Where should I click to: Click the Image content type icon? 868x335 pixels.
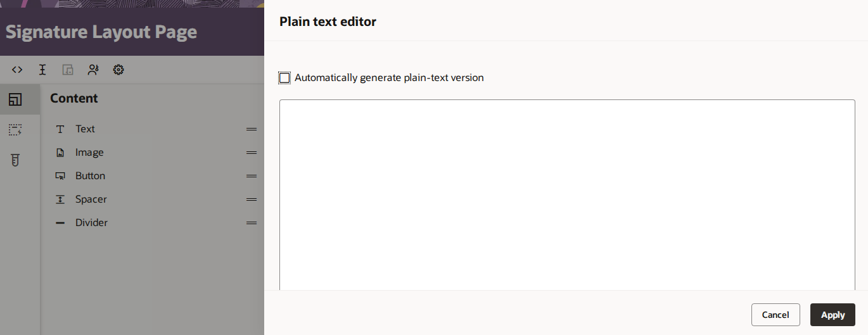(x=60, y=153)
